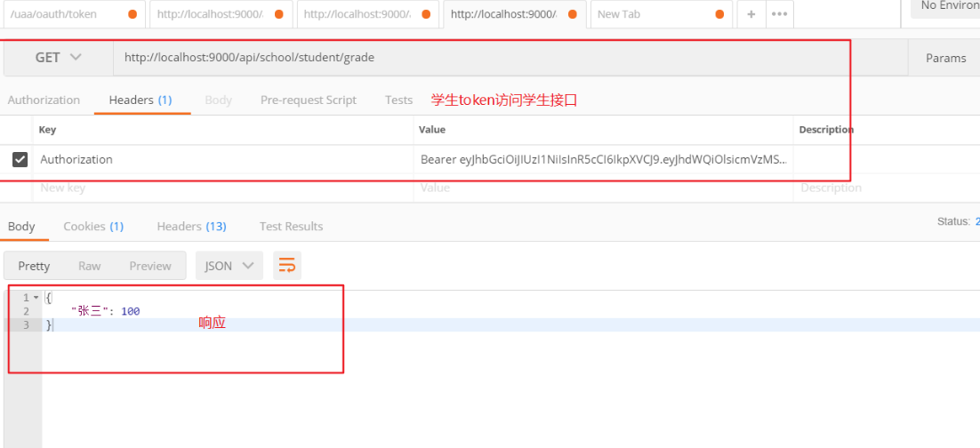Add a new request tab with plus
Image resolution: width=980 pixels, height=448 pixels.
[751, 14]
